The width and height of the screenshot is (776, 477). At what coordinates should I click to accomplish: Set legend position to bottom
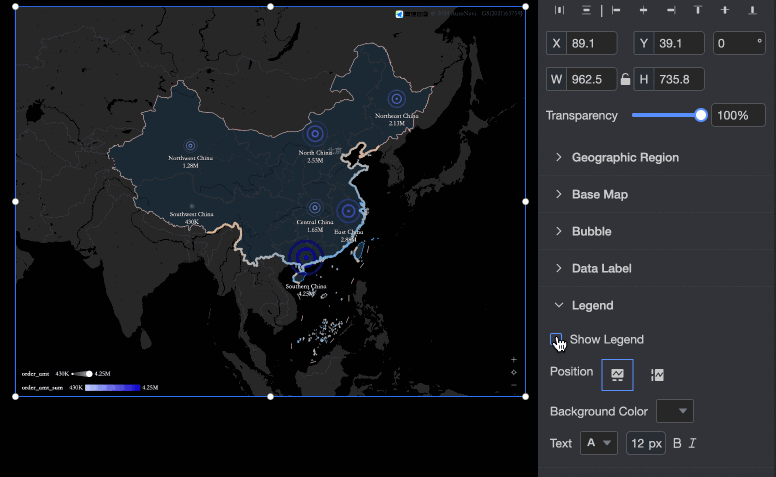pyautogui.click(x=617, y=375)
